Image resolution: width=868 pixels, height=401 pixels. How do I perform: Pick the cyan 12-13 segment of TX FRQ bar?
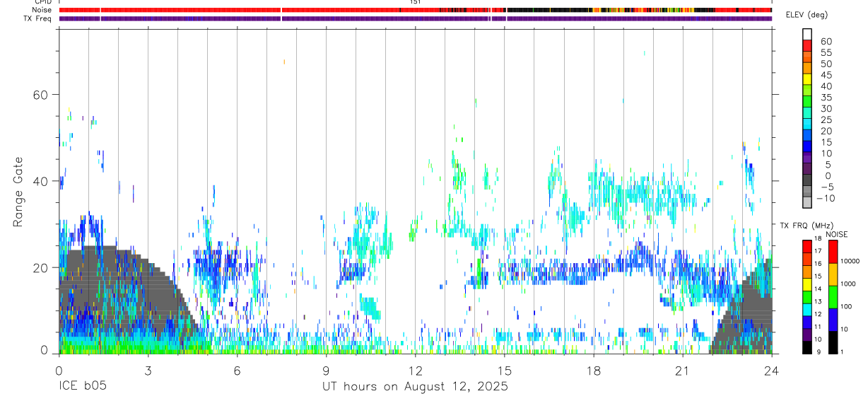[x=807, y=309]
